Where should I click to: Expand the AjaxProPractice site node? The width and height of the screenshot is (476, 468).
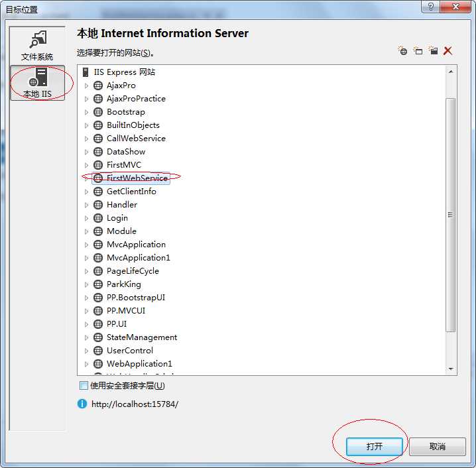87,99
